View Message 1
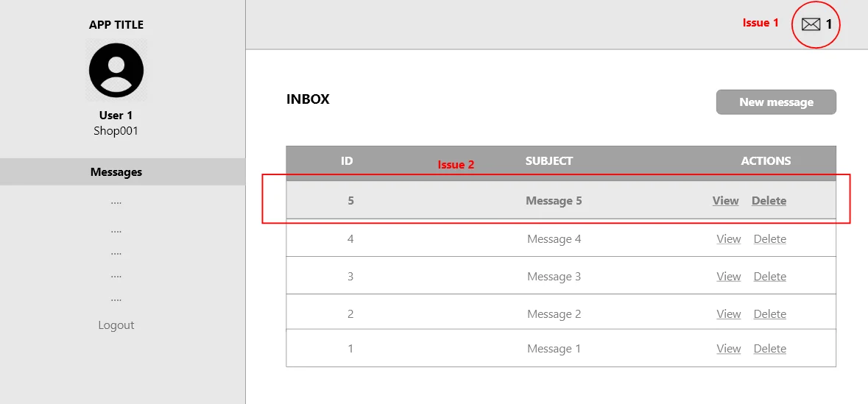 click(x=729, y=349)
